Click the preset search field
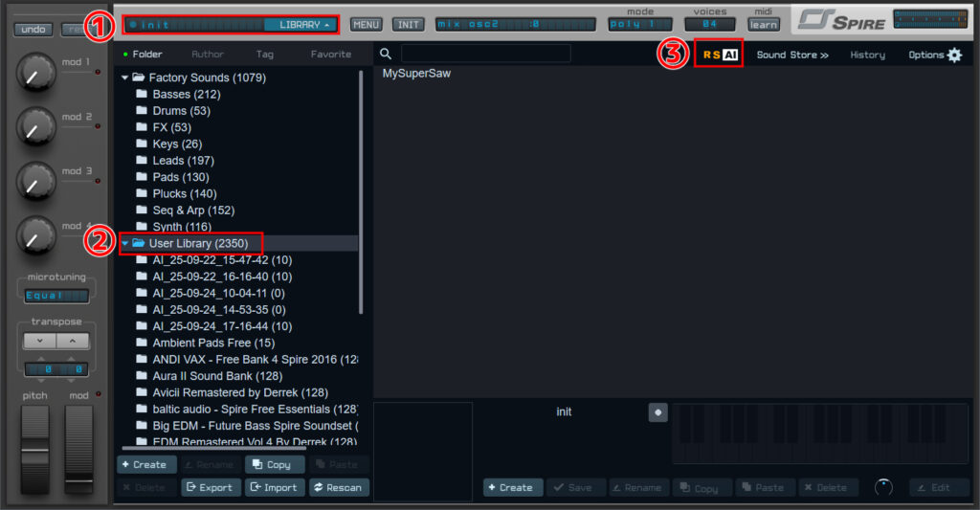Image resolution: width=980 pixels, height=510 pixels. (x=485, y=54)
